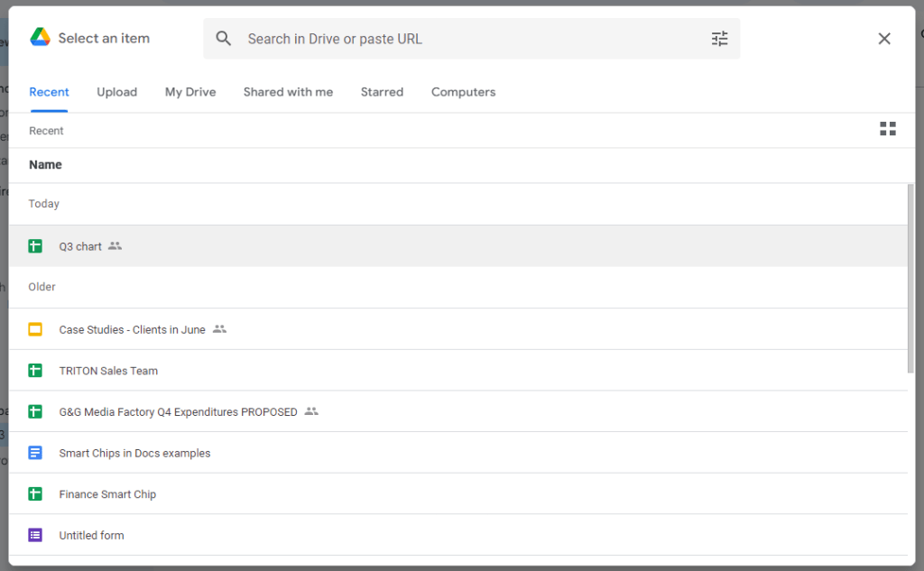Click the Older section heading

pyautogui.click(x=42, y=287)
